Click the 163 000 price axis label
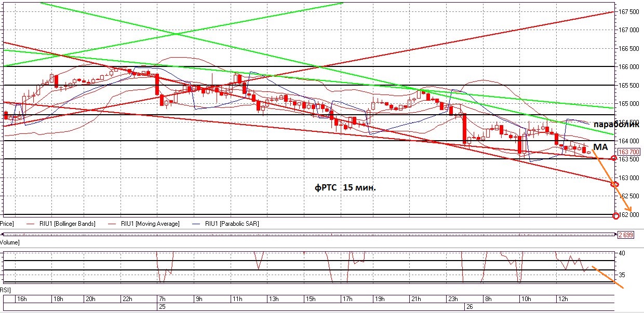644x313 pixels. [x=628, y=178]
